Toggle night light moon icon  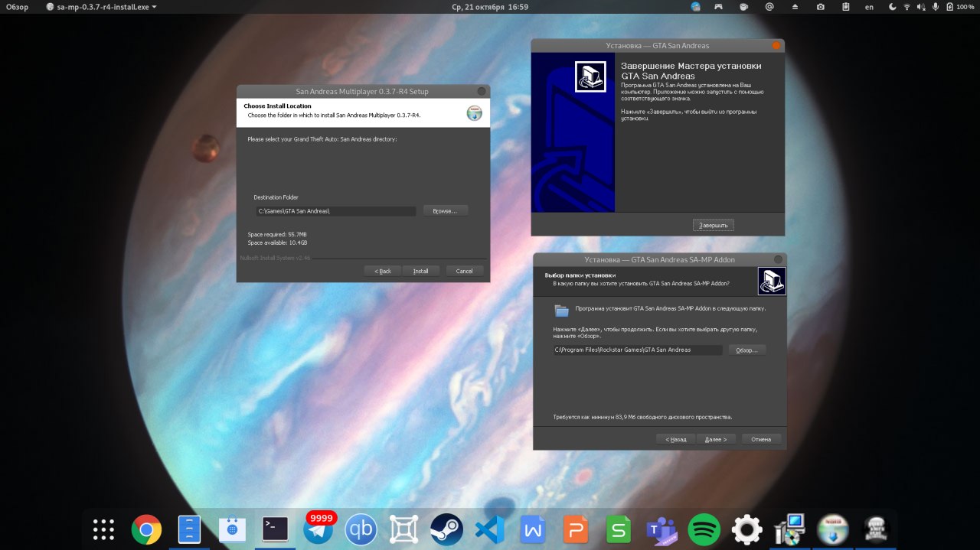pyautogui.click(x=892, y=6)
